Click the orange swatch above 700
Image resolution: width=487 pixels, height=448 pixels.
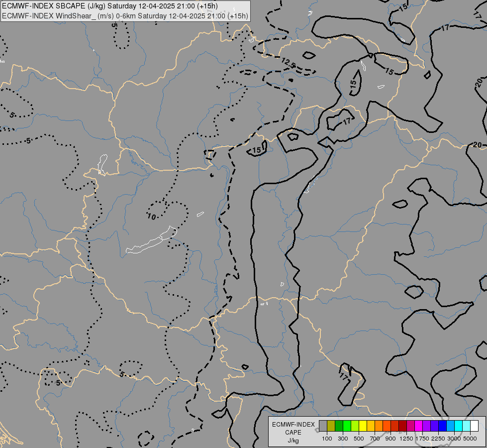click(x=379, y=426)
